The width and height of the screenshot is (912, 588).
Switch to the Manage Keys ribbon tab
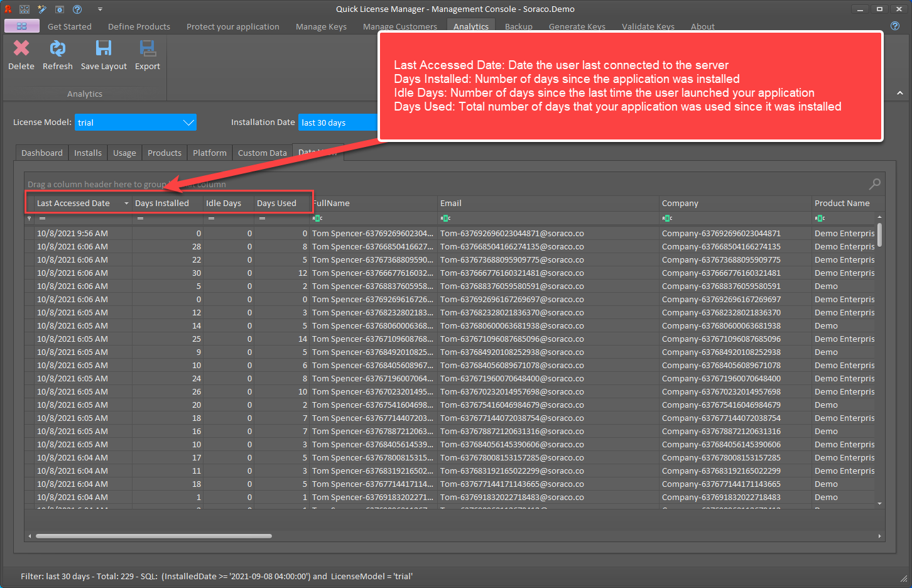[x=321, y=26]
